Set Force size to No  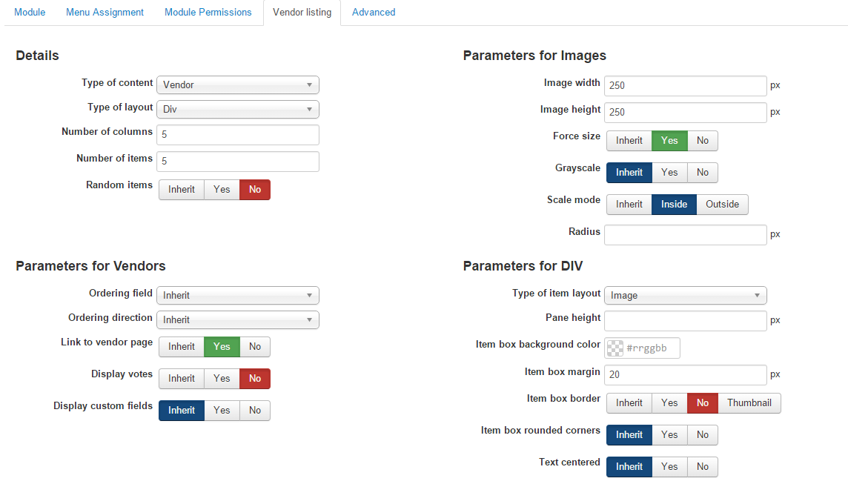[x=702, y=141]
